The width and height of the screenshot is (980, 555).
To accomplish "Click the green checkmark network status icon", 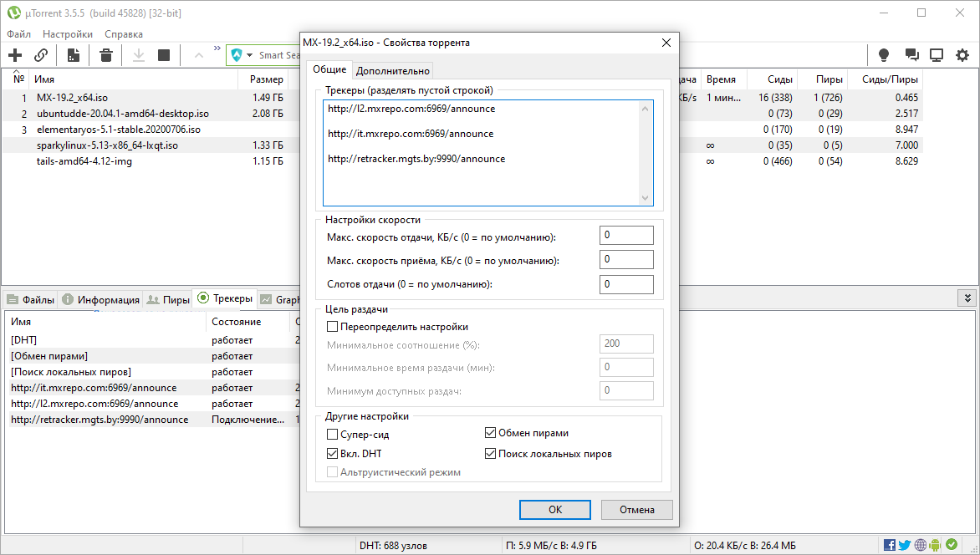I will [952, 544].
